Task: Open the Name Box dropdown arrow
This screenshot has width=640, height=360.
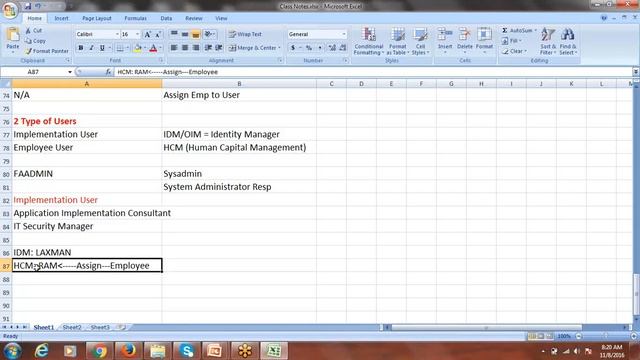Action: pos(70,72)
